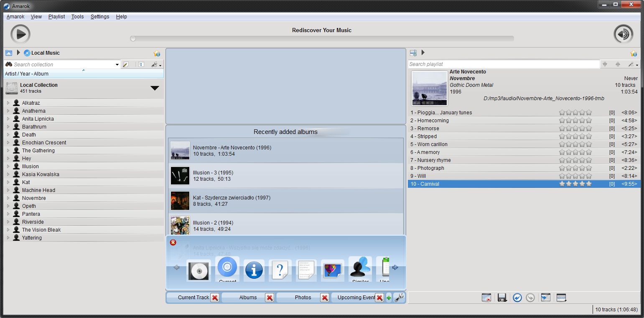
Task: Select artist The Vision Bleak
Action: click(x=41, y=230)
